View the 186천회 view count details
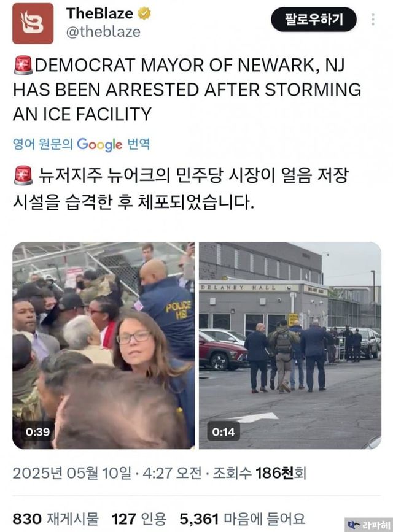This screenshot has height=532, width=393. (x=260, y=473)
